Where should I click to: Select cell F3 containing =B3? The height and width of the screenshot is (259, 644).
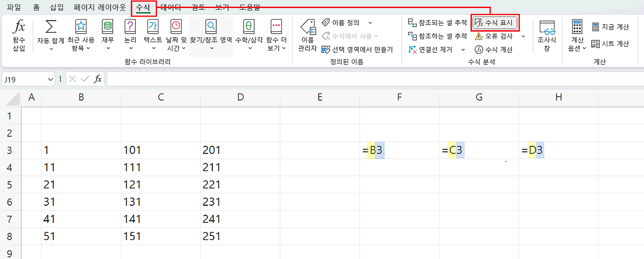click(399, 150)
